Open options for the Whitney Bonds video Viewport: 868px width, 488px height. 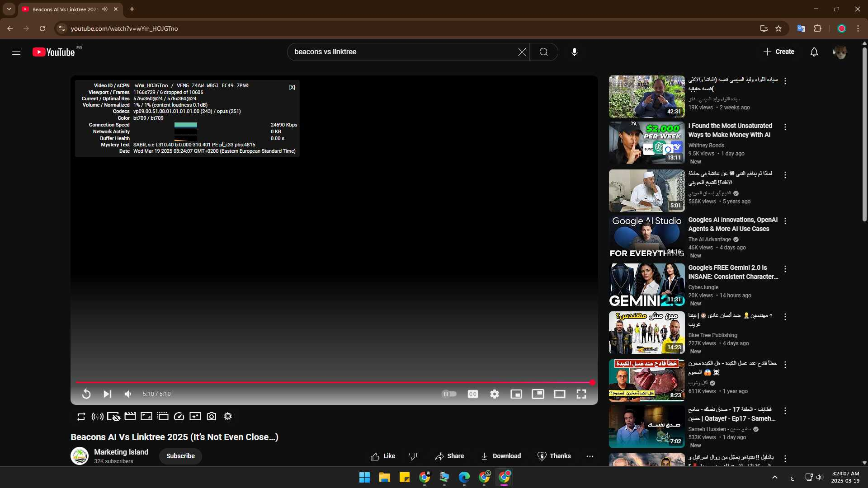pyautogui.click(x=785, y=127)
